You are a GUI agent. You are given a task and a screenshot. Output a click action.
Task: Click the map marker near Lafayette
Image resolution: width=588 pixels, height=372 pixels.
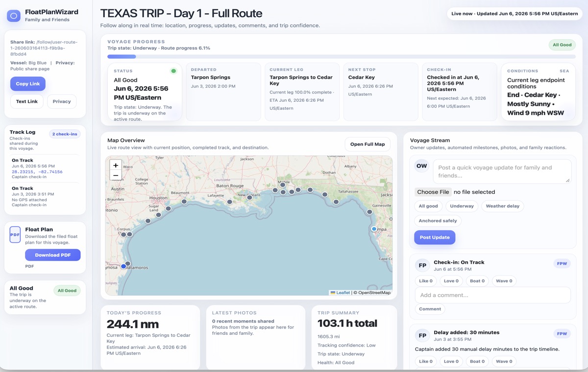click(x=229, y=202)
